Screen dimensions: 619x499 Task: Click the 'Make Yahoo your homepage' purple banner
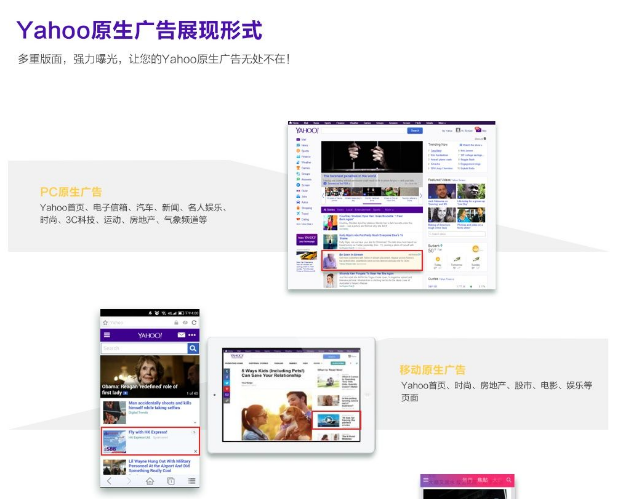[307, 239]
